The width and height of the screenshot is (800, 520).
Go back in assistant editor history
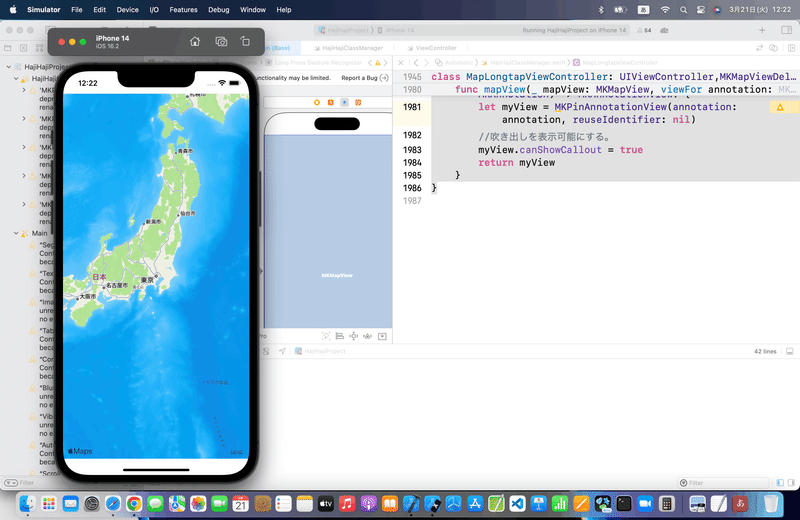[x=416, y=62]
